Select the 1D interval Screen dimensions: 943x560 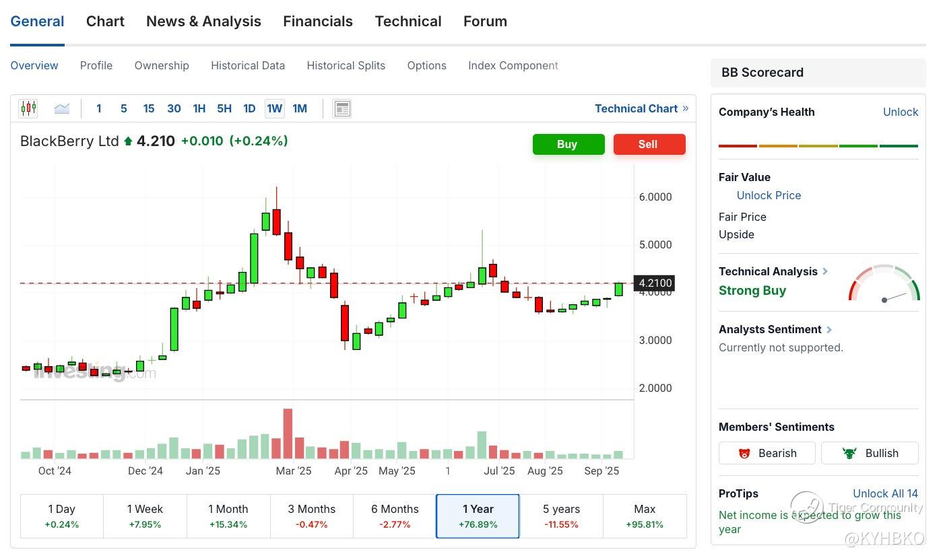(x=249, y=108)
